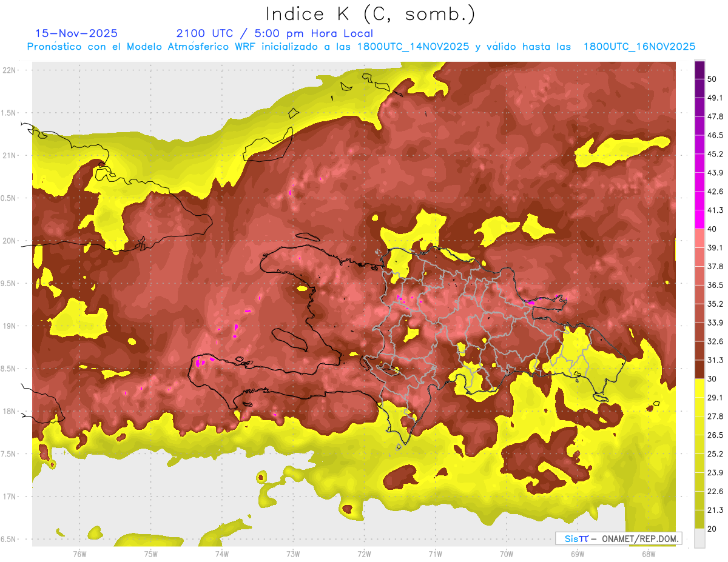
Task: Click colorbar value '32.6'
Action: 715,341
